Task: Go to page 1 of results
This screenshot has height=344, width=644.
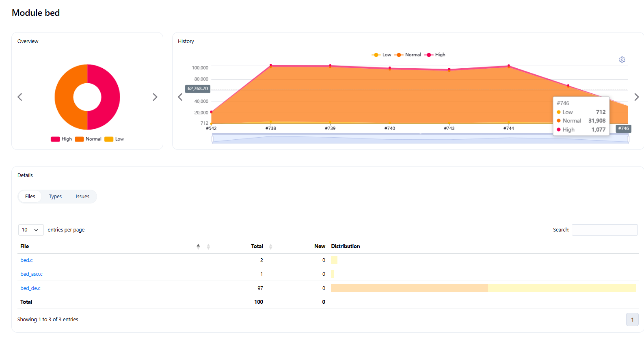Action: pyautogui.click(x=632, y=320)
